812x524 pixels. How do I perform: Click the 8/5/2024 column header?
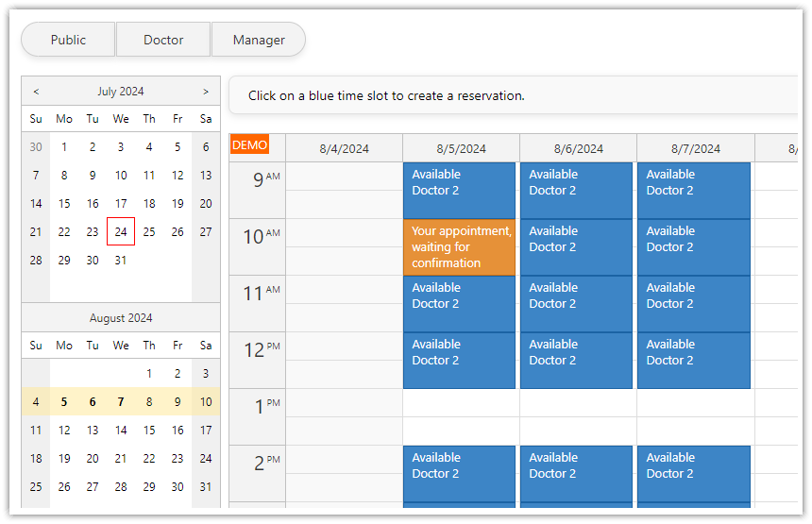[x=461, y=148]
